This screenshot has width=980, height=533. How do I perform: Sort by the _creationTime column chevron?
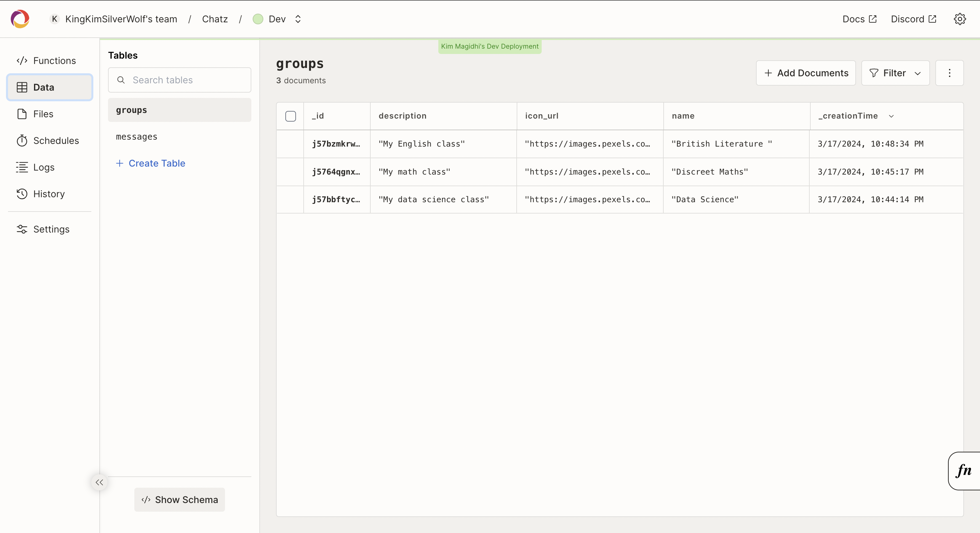point(891,116)
